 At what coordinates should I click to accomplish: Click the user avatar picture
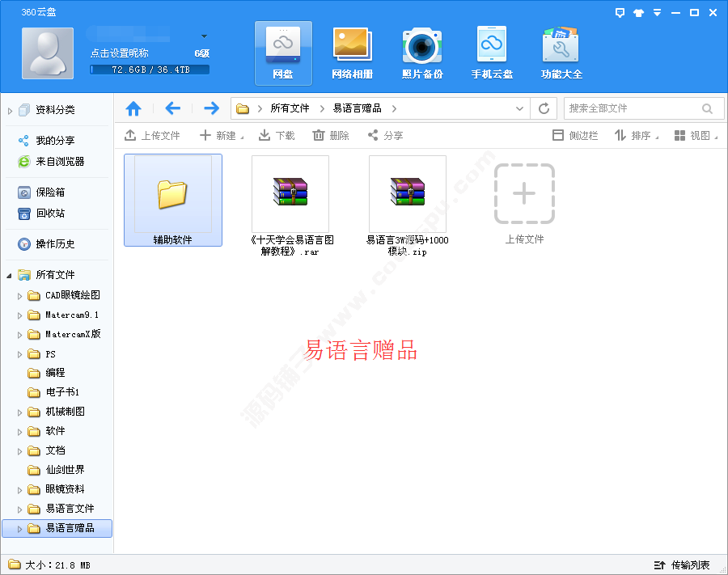(48, 53)
